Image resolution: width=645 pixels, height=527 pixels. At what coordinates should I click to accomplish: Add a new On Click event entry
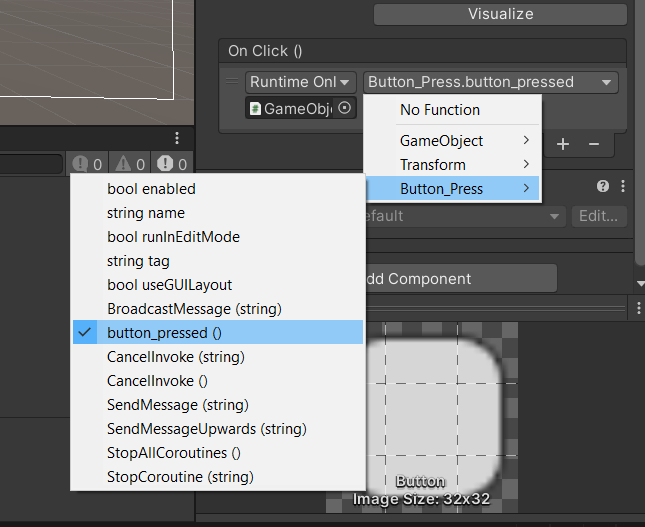[x=563, y=144]
